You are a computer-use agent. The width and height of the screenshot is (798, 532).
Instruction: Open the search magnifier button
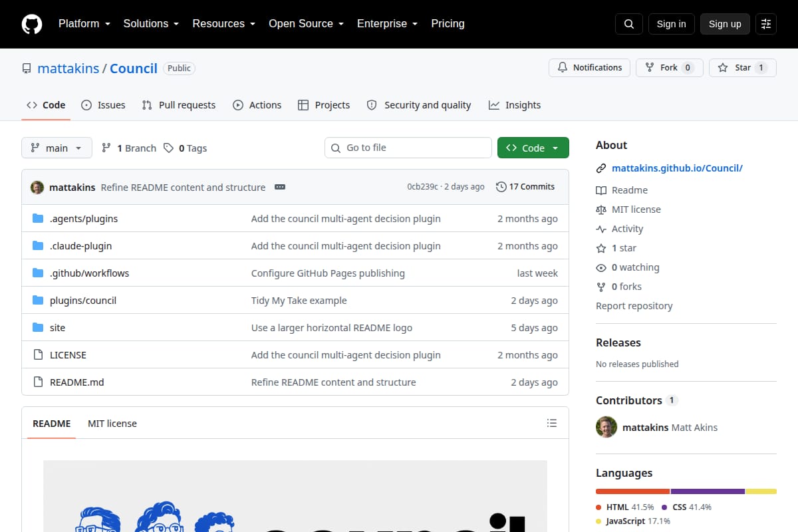(x=629, y=24)
